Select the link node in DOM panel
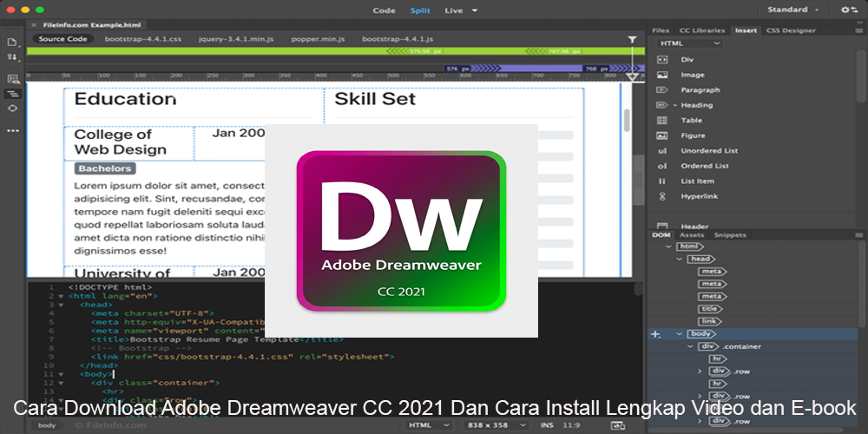The width and height of the screenshot is (868, 434). coord(710,321)
